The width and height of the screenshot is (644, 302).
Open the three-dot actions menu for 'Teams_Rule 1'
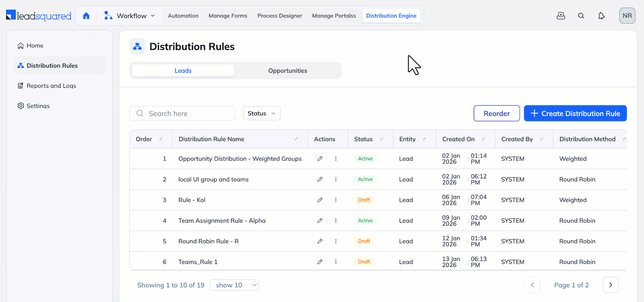(x=336, y=262)
